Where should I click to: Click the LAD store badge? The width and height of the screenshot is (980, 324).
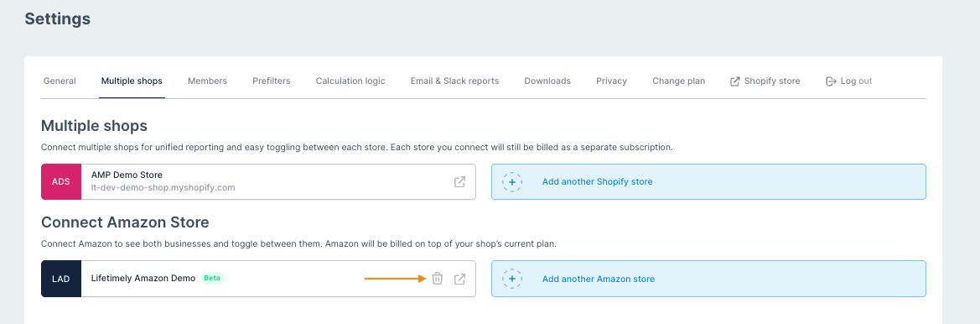(x=61, y=279)
